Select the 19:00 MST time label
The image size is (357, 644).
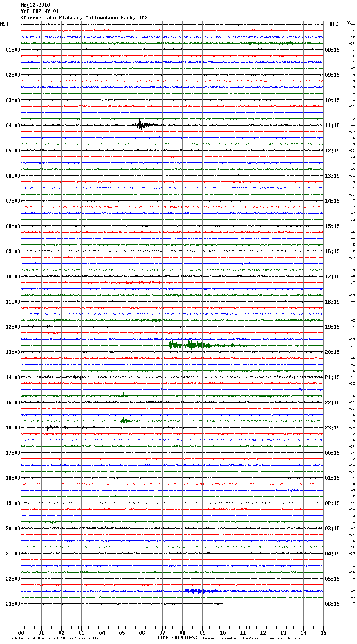tap(13, 503)
